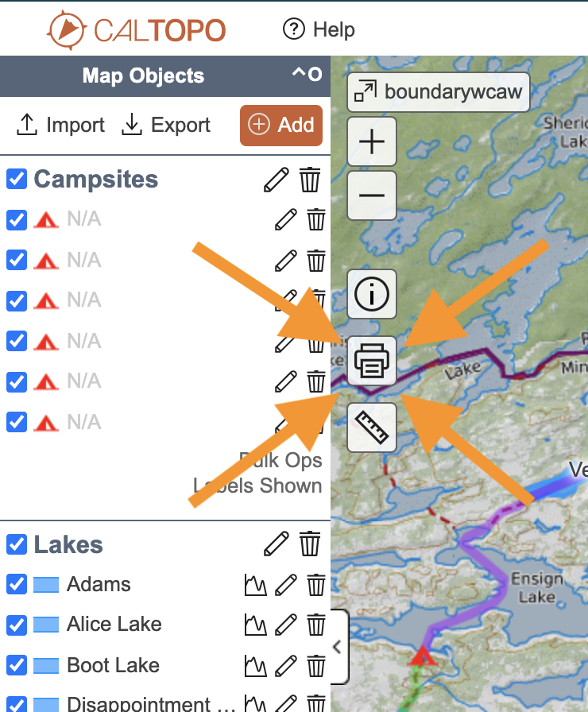This screenshot has width=588, height=712.
Task: Collapse the Map Objects panel caret
Action: tap(299, 74)
